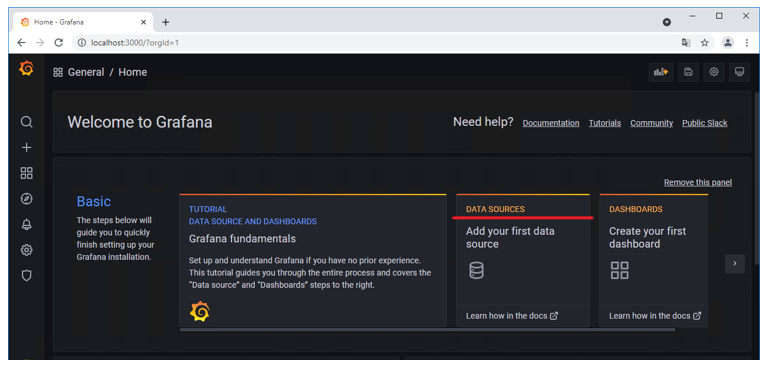Close the Home - Grafana tab
Viewport: 771px width, 372px height.
click(x=144, y=22)
